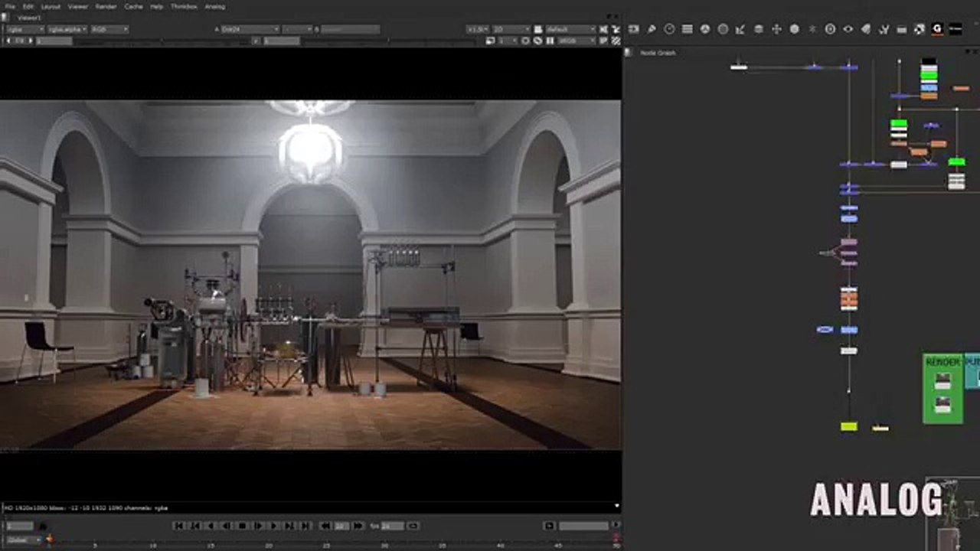This screenshot has width=980, height=551.
Task: Click the fps value field
Action: pyautogui.click(x=392, y=526)
